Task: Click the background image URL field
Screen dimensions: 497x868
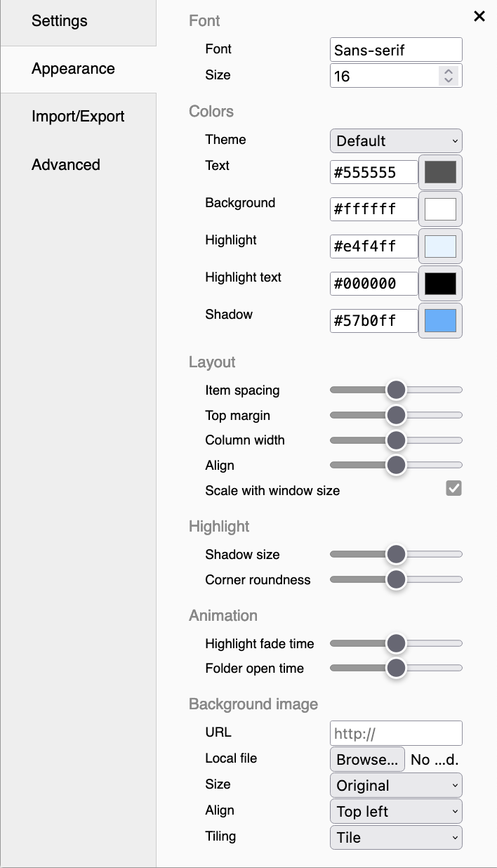Action: point(396,733)
